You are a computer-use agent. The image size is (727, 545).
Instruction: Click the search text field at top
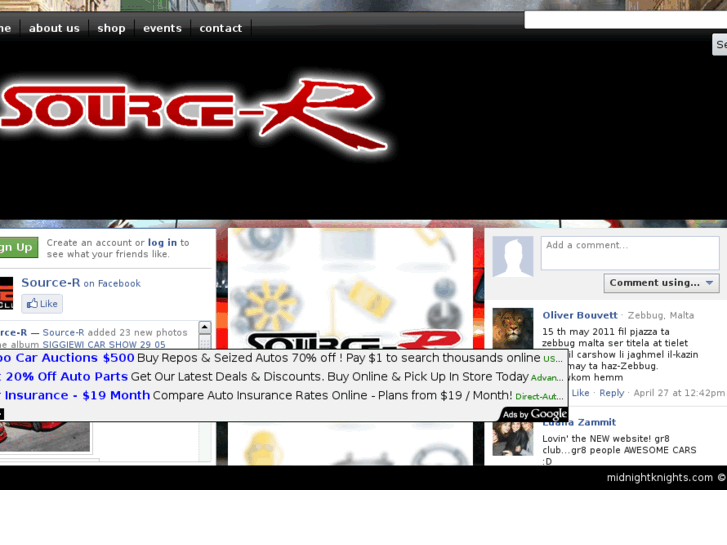625,20
